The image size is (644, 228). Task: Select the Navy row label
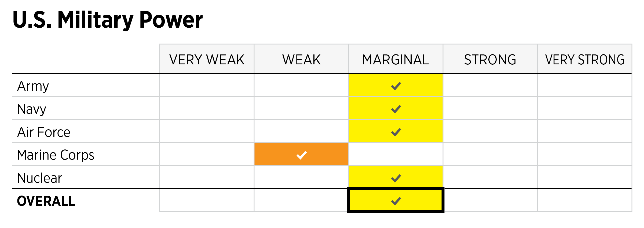(x=32, y=109)
